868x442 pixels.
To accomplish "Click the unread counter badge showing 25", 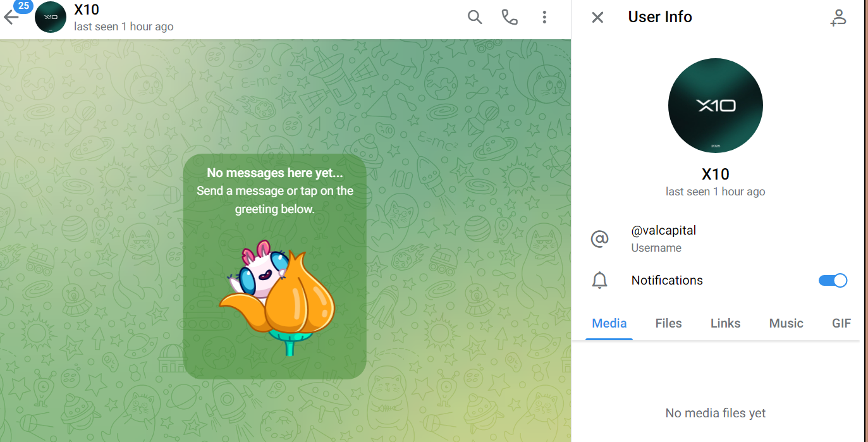I will [23, 6].
